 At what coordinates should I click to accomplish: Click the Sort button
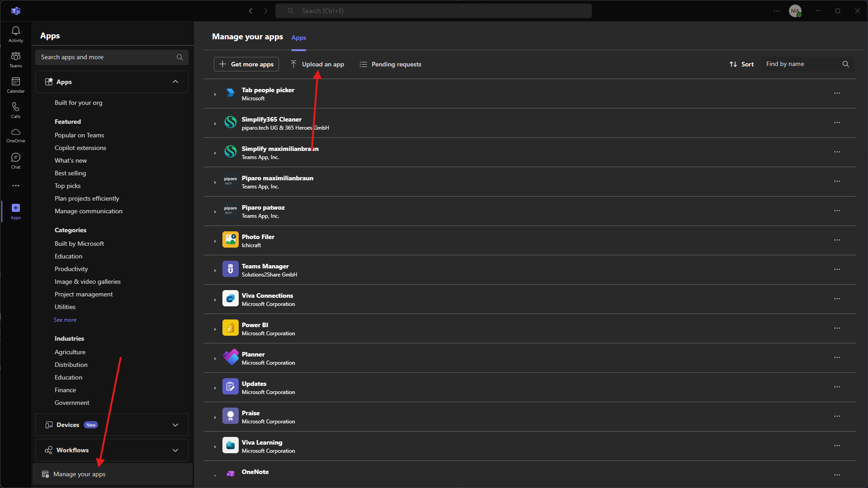coord(741,64)
